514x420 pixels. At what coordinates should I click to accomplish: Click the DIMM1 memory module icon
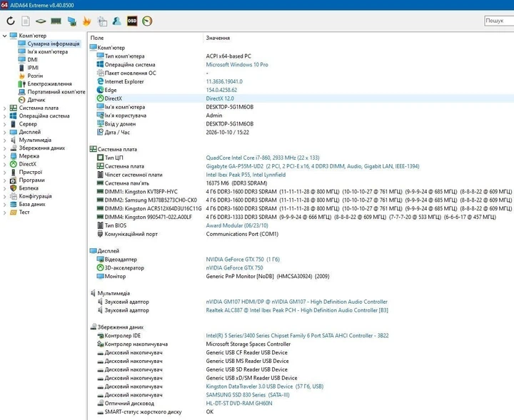101,191
